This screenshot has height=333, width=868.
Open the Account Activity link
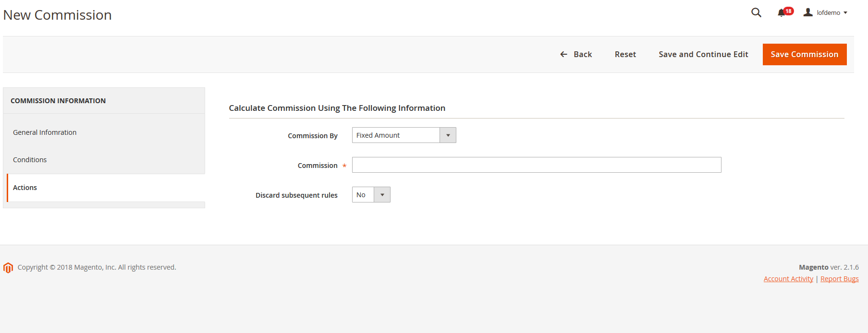(788, 279)
